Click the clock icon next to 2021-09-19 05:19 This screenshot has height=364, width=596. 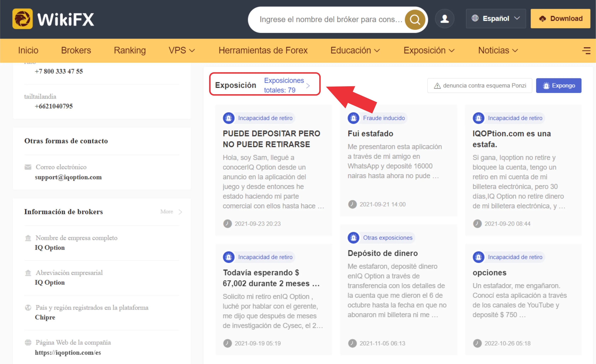(227, 343)
